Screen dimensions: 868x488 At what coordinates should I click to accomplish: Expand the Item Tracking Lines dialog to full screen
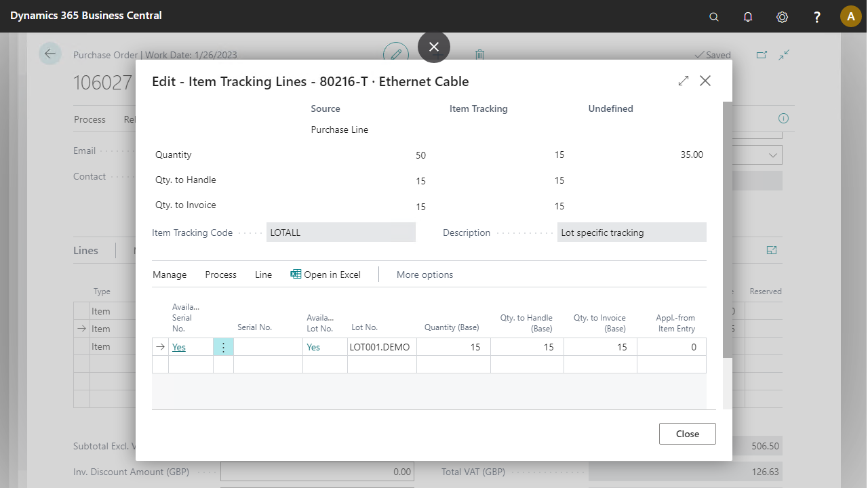click(x=684, y=81)
